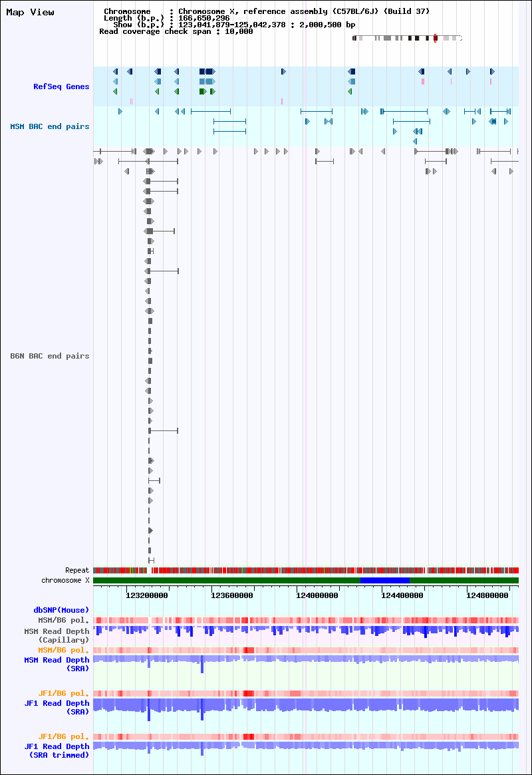Click the 124400000 axis label

click(402, 595)
